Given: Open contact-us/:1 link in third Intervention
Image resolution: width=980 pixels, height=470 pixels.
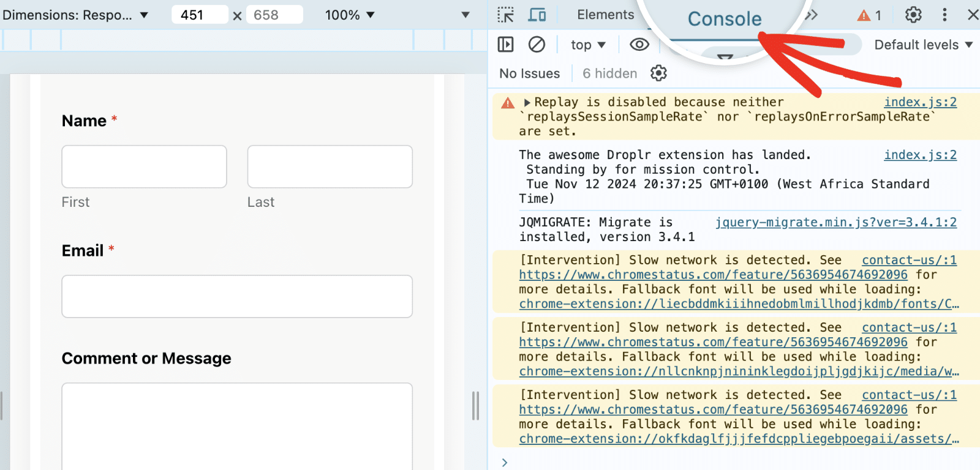Looking at the screenshot, I should click(910, 395).
